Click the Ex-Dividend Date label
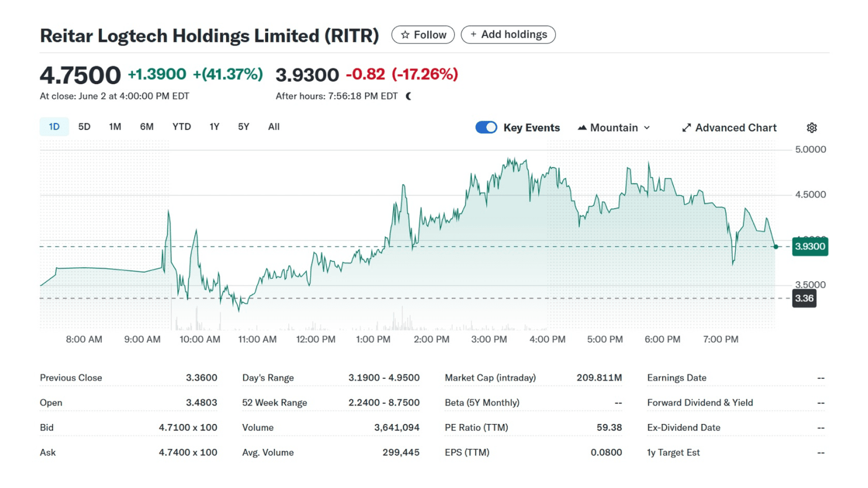 tap(684, 428)
